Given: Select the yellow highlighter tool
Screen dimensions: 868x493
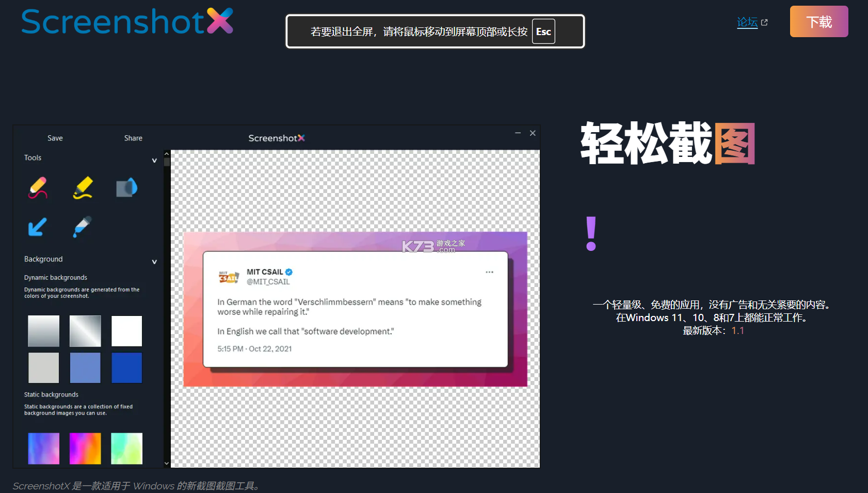Looking at the screenshot, I should [x=83, y=188].
